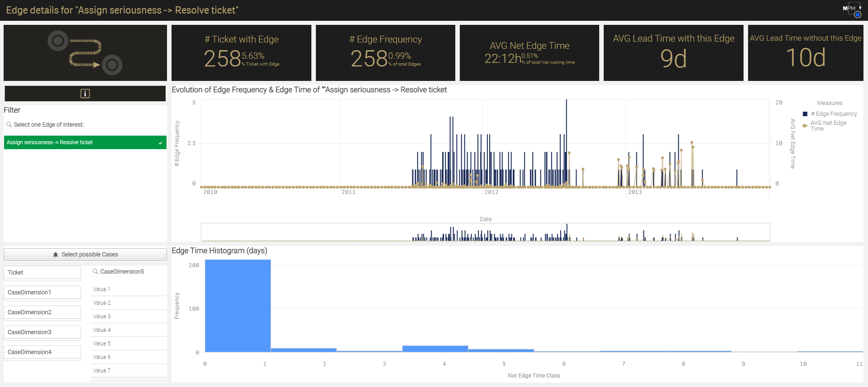Click the histogram bar for class 3
This screenshot has width=868, height=387.
pos(435,349)
